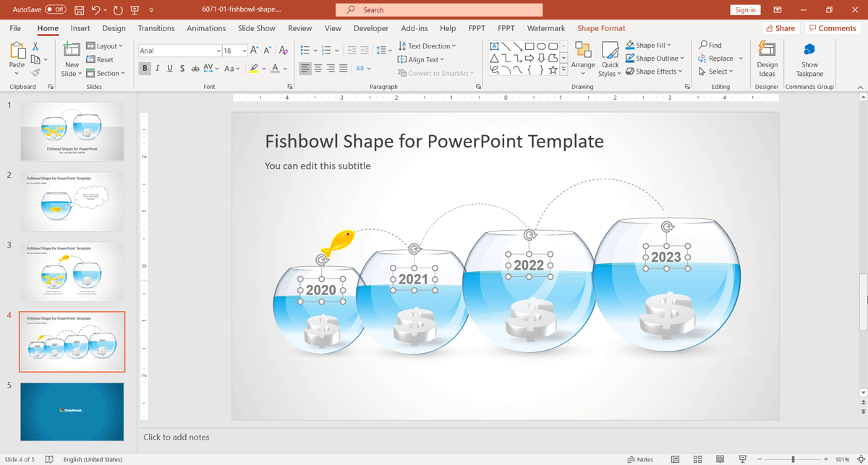This screenshot has width=868, height=465.
Task: Click the Format Painter brush icon
Action: click(x=35, y=72)
